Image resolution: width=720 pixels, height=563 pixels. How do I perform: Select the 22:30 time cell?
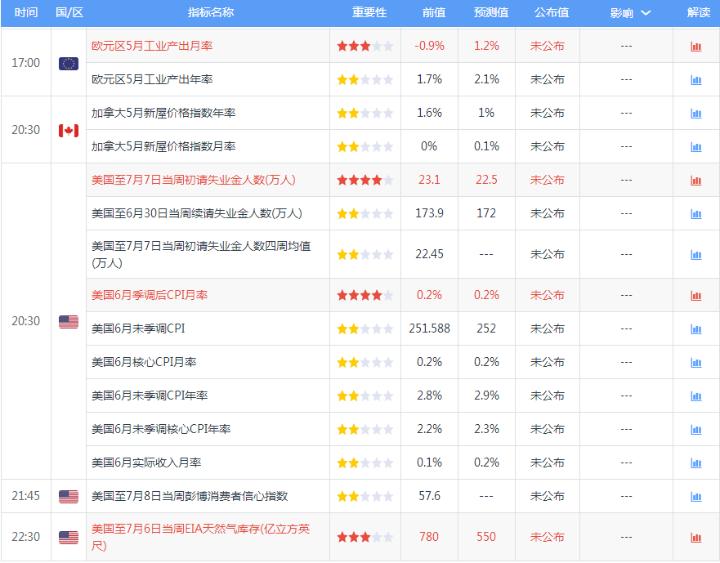click(26, 537)
